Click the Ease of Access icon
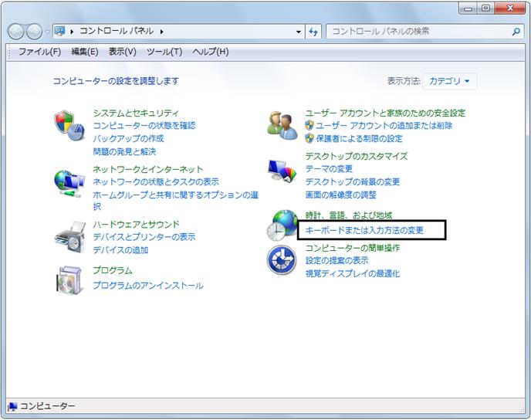531x420 pixels. (282, 260)
